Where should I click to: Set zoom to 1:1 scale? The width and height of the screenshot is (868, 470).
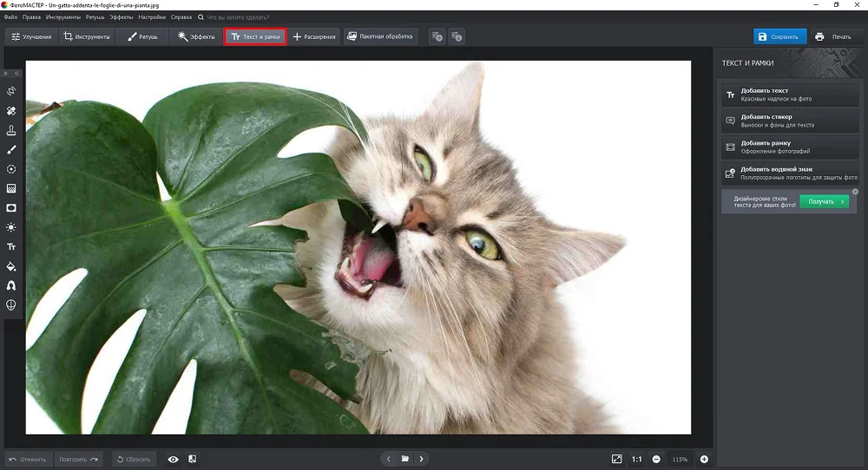[637, 459]
